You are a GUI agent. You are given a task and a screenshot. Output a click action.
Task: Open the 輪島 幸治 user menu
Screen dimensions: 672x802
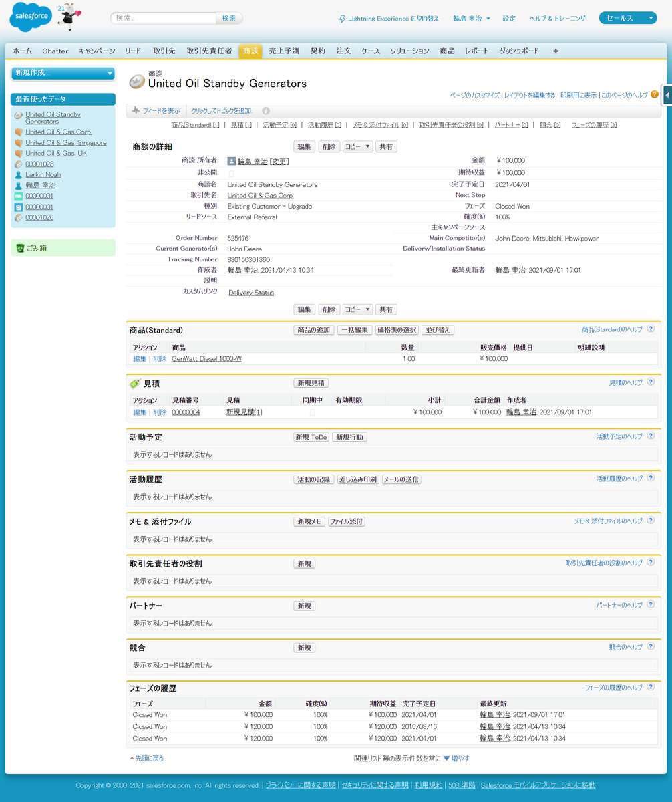pyautogui.click(x=471, y=19)
